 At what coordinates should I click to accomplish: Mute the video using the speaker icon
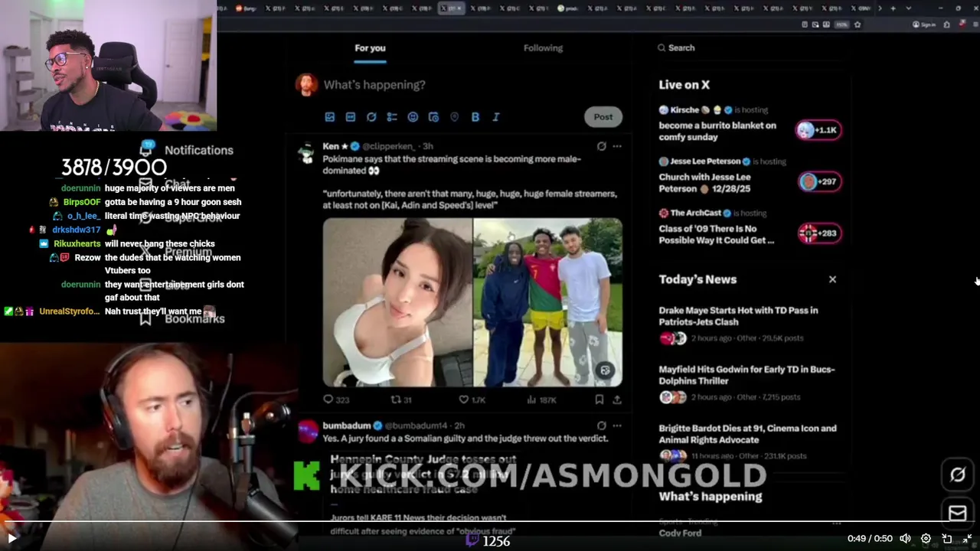905,539
